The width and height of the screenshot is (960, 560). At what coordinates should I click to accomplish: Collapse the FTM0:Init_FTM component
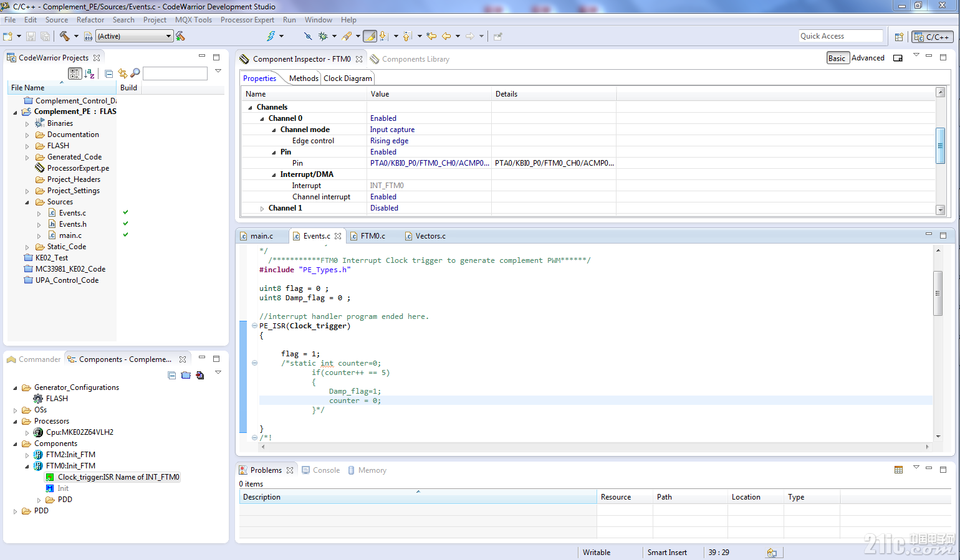click(x=27, y=467)
